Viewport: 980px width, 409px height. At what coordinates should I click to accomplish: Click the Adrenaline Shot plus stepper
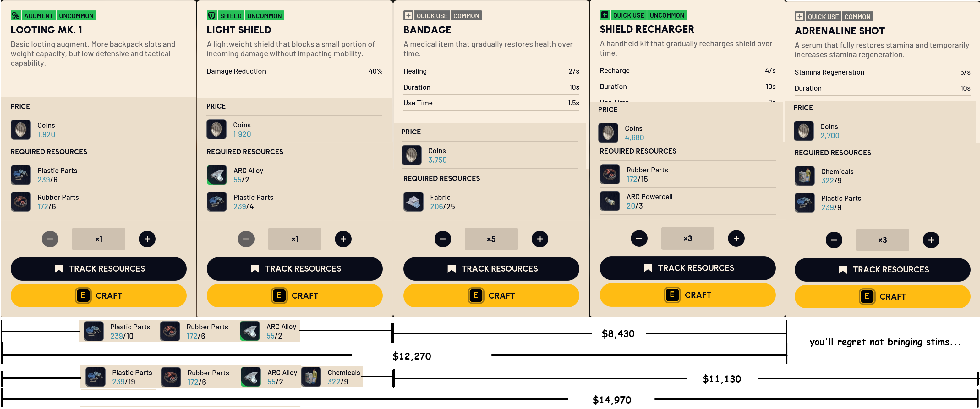click(931, 240)
